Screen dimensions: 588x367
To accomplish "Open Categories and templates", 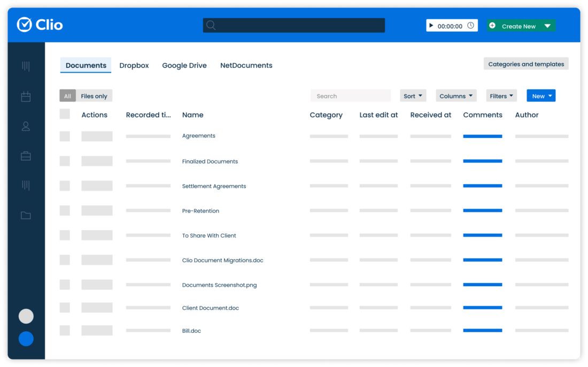I will click(525, 63).
